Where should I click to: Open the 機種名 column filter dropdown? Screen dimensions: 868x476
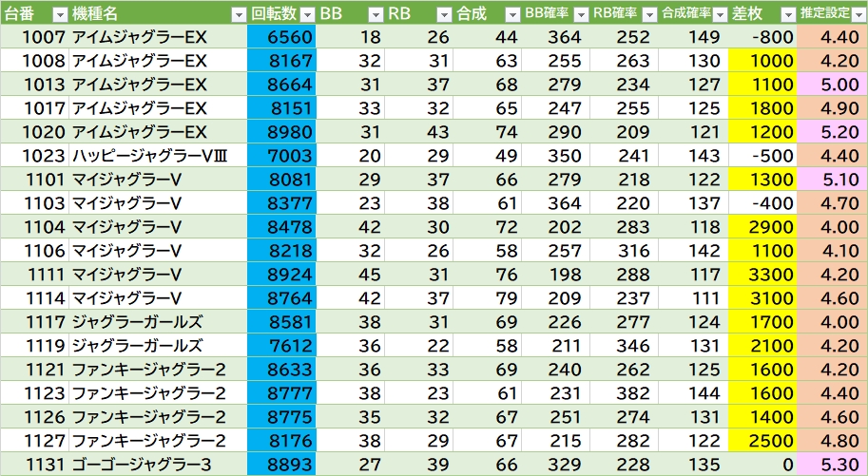point(239,15)
